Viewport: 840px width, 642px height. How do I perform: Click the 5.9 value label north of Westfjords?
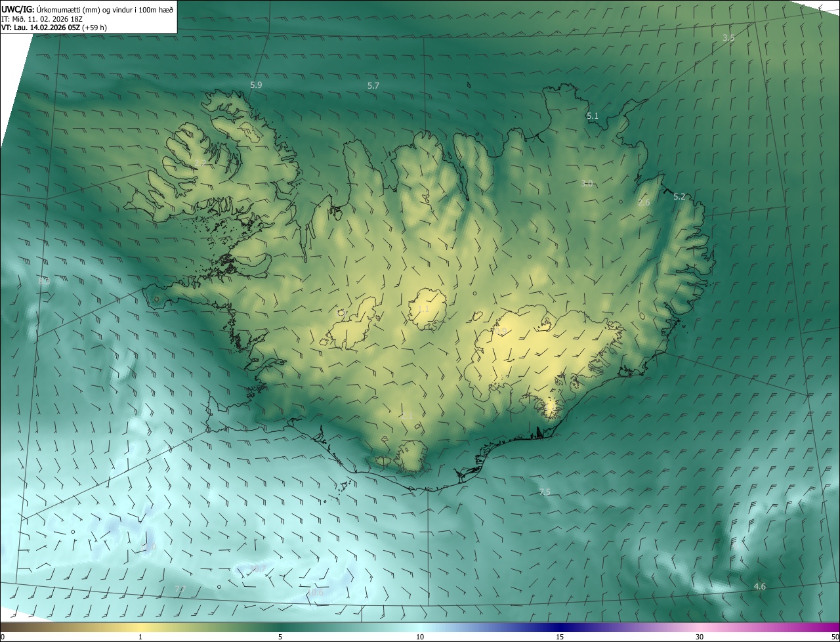click(x=256, y=85)
